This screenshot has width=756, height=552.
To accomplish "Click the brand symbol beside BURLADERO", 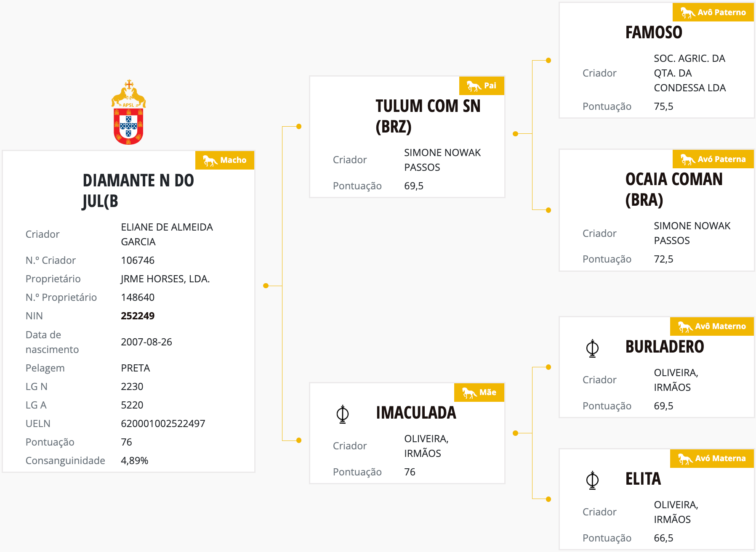I will coord(592,348).
